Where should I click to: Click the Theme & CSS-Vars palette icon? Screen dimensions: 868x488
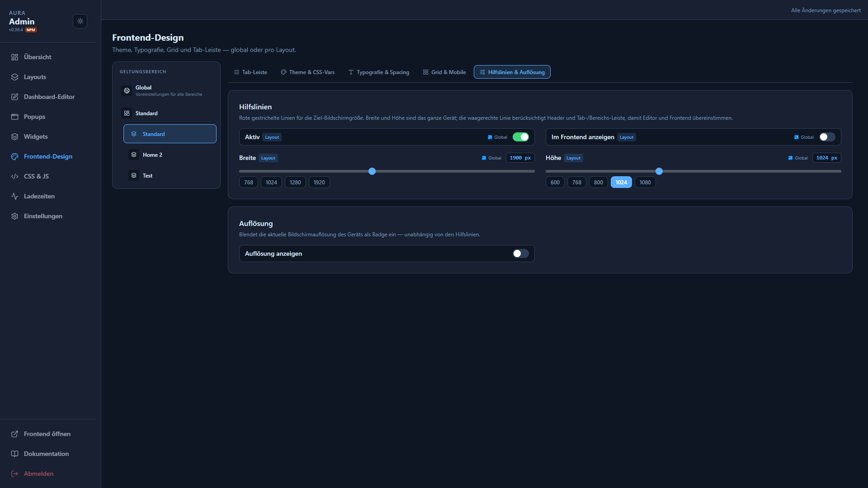point(283,72)
